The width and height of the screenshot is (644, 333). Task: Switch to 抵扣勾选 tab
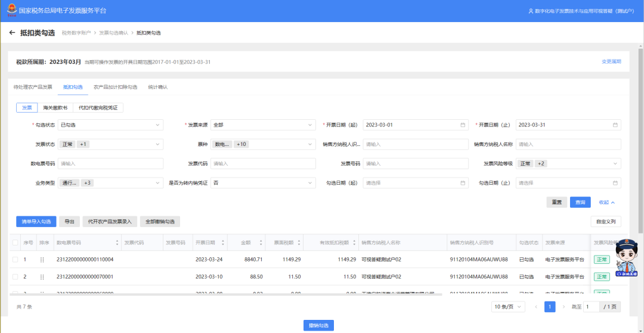click(73, 87)
